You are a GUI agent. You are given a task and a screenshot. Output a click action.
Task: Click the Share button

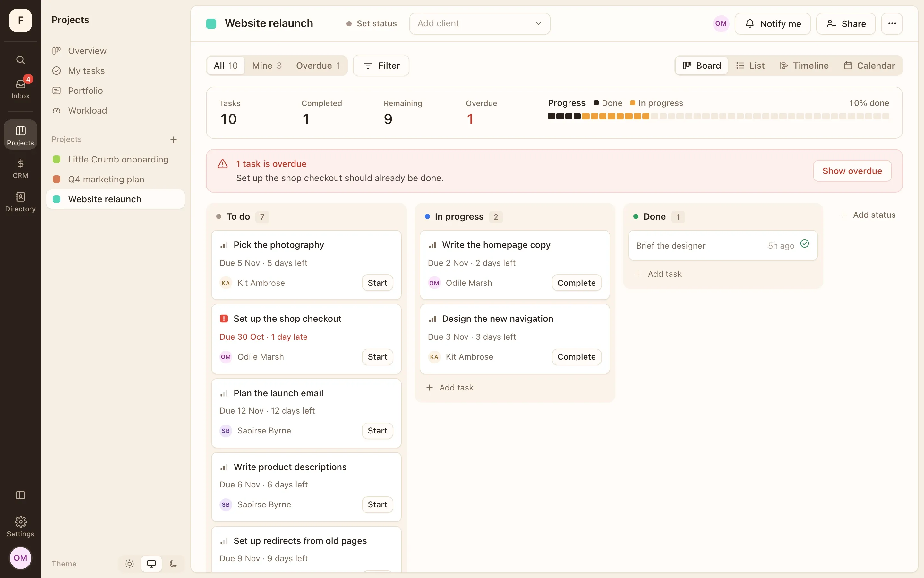click(846, 24)
